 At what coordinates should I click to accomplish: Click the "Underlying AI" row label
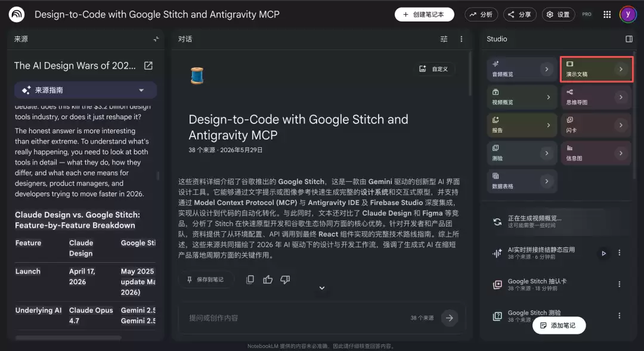pyautogui.click(x=38, y=310)
